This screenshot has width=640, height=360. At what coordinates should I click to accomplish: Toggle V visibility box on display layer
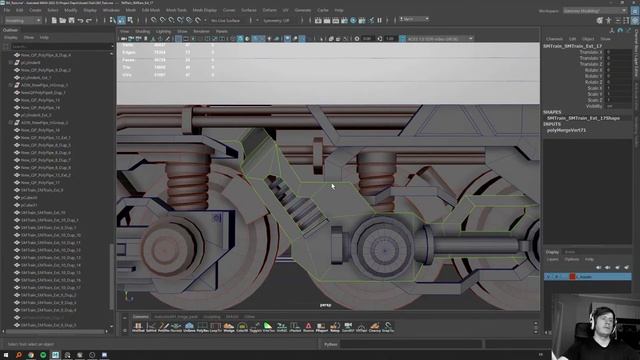(x=548, y=277)
